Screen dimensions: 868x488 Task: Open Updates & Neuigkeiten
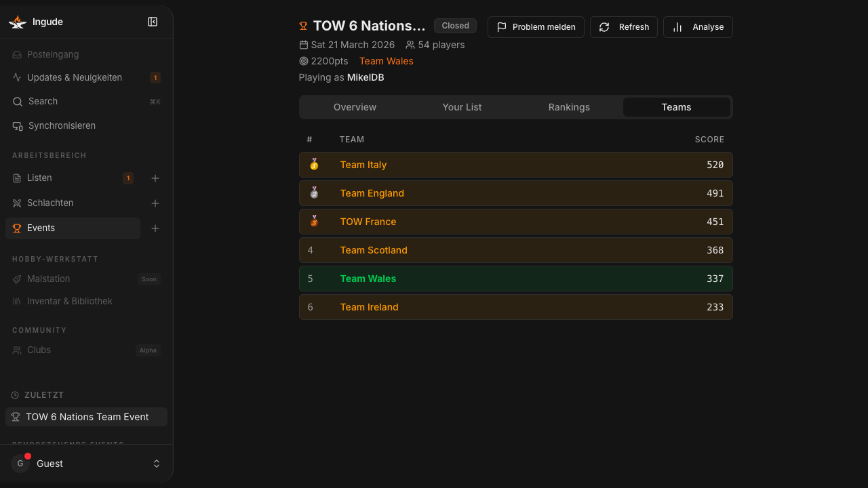(x=86, y=77)
